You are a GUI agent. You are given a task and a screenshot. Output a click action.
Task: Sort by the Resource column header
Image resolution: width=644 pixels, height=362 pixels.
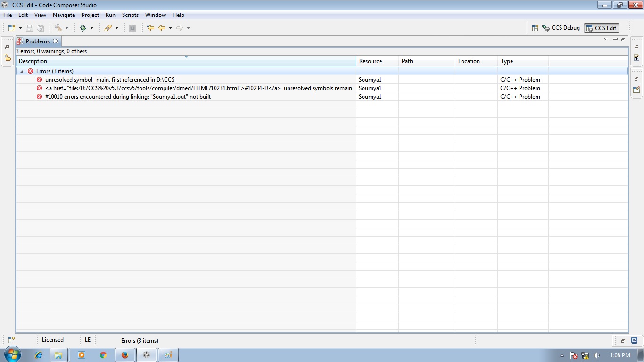[377, 61]
